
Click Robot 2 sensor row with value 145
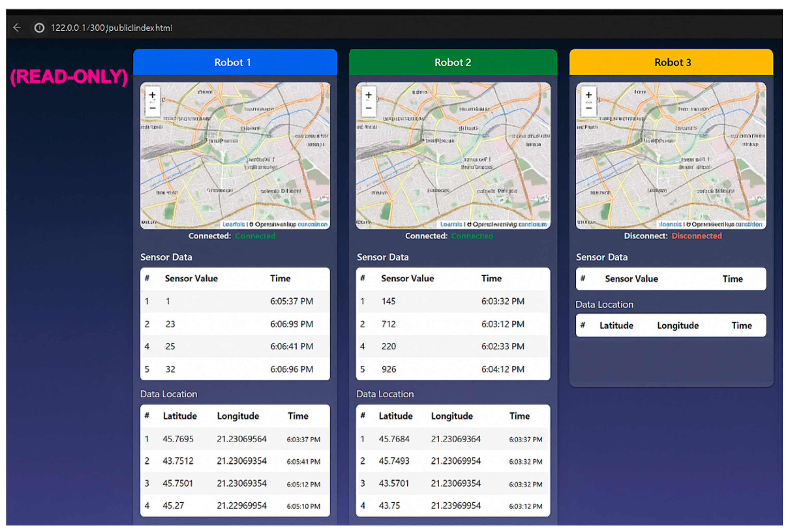tap(453, 301)
